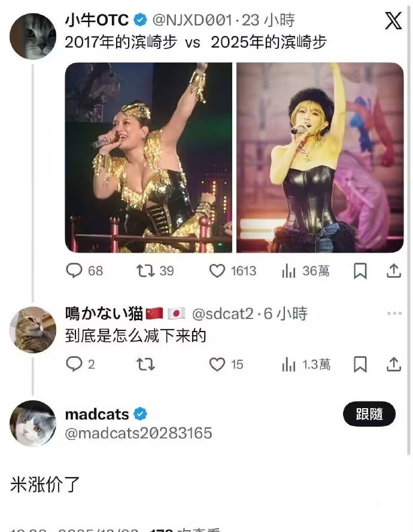Open madcats cat avatar
This screenshot has height=532, width=413.
(x=33, y=424)
